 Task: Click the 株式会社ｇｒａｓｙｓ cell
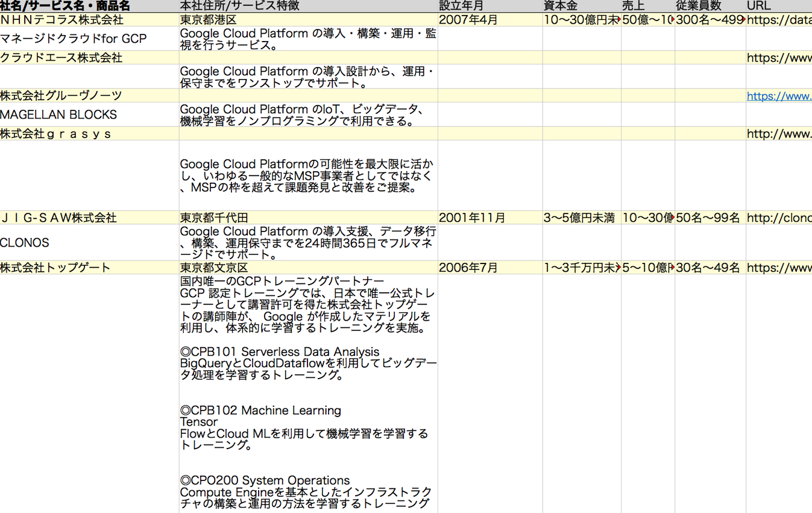(x=89, y=134)
